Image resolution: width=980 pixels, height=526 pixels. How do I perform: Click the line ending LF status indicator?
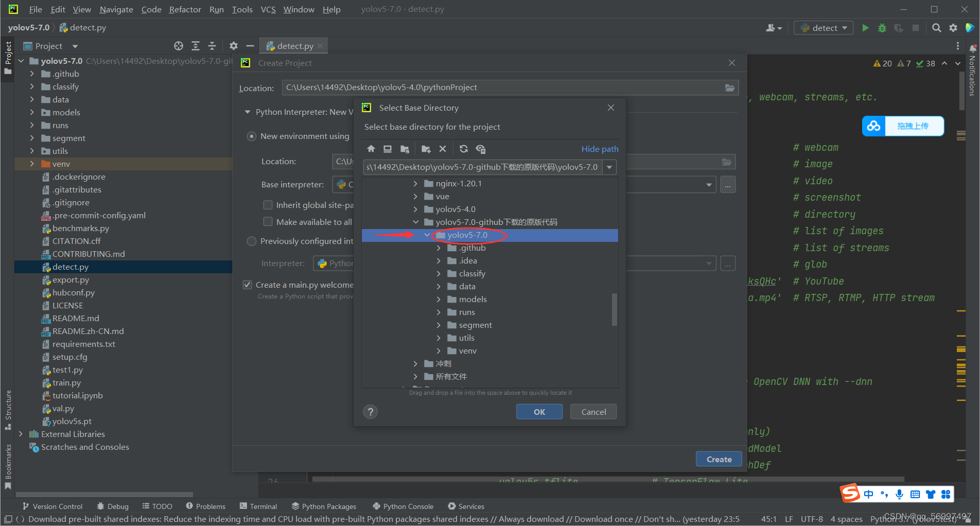(789, 519)
